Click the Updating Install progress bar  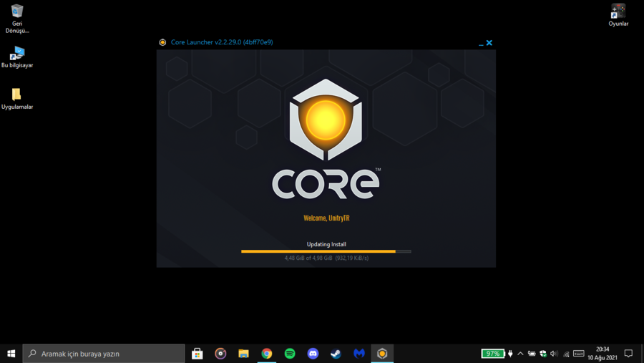click(326, 251)
